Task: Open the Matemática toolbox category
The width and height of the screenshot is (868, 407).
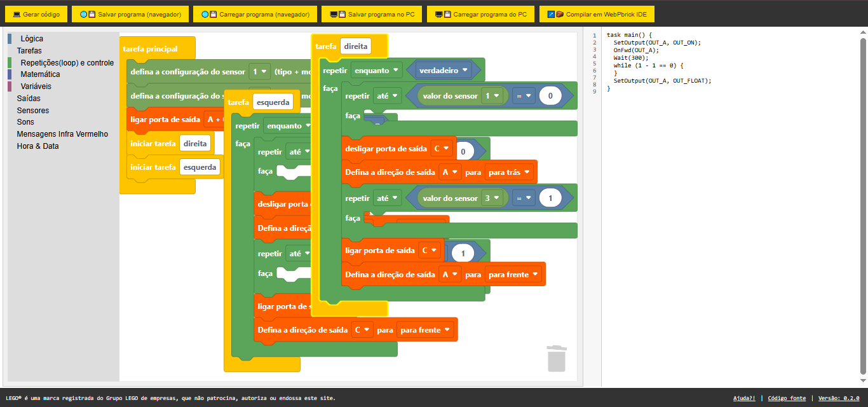Action: pos(40,74)
